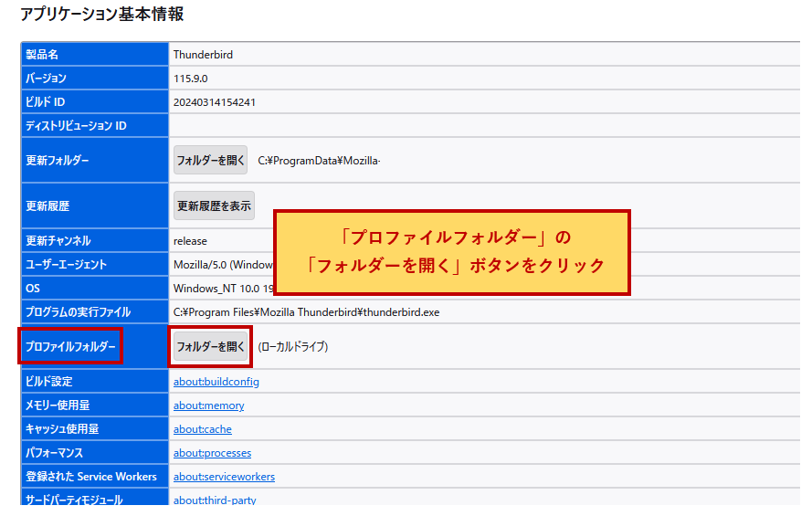Click the 製品名 row header
This screenshot has width=812, height=516.
click(x=95, y=55)
